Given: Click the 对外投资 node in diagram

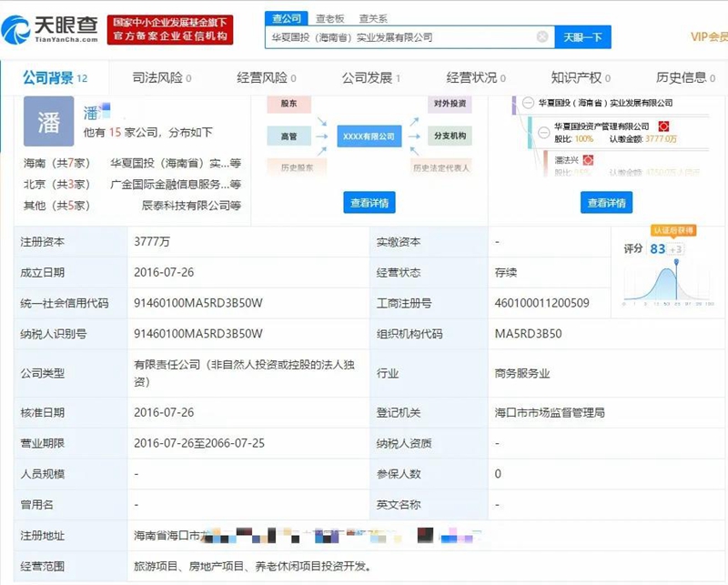Looking at the screenshot, I should [x=450, y=104].
